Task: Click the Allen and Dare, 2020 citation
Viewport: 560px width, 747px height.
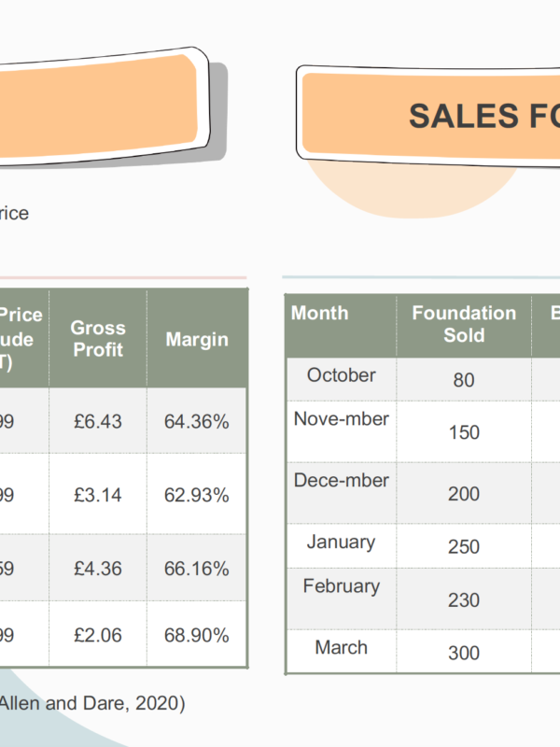Action: coord(91,703)
